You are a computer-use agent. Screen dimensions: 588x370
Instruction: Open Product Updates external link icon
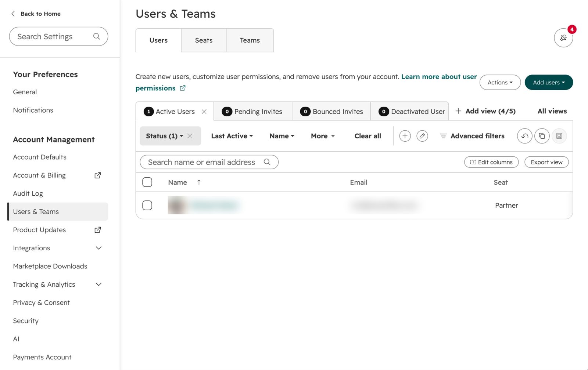[98, 230]
